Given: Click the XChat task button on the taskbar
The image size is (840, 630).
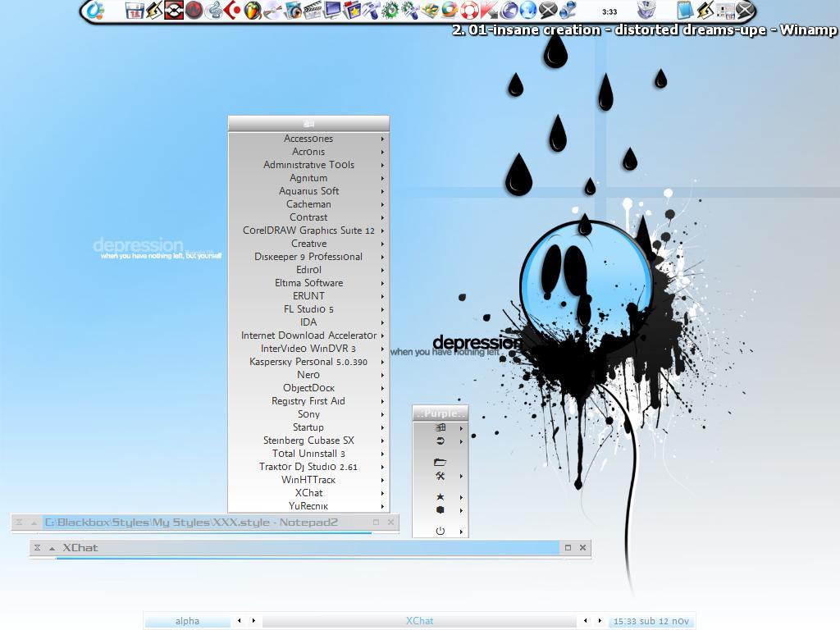Looking at the screenshot, I should tap(419, 621).
